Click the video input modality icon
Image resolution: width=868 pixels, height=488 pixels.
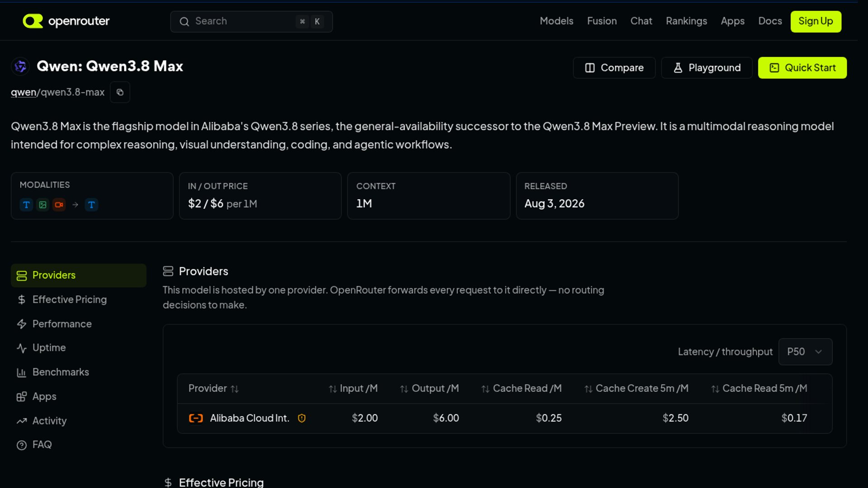(x=59, y=205)
